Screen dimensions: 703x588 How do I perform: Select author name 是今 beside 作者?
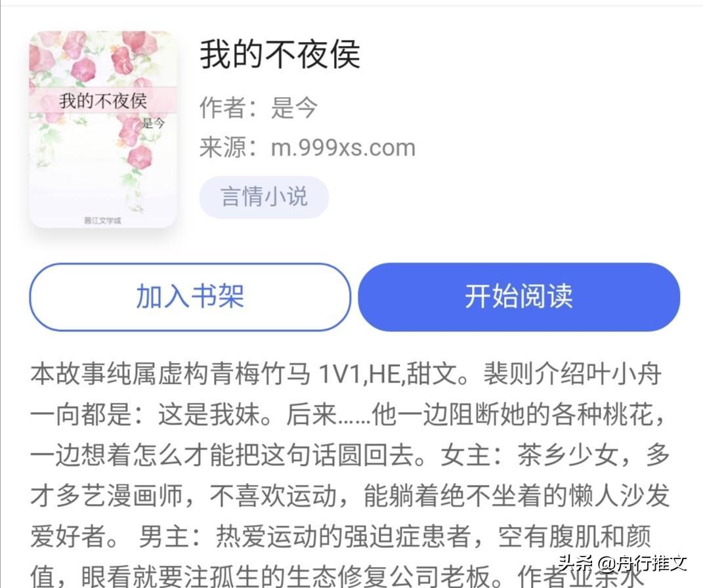tap(294, 108)
